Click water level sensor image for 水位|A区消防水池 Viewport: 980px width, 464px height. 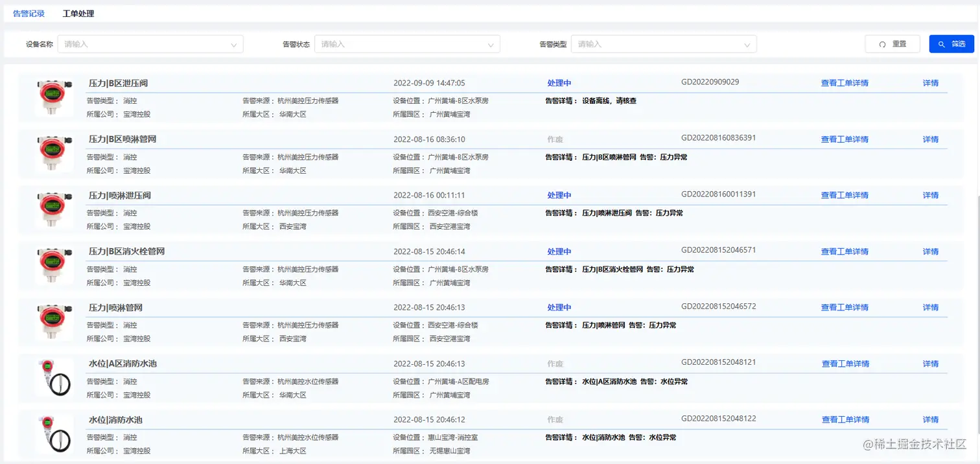pyautogui.click(x=54, y=378)
